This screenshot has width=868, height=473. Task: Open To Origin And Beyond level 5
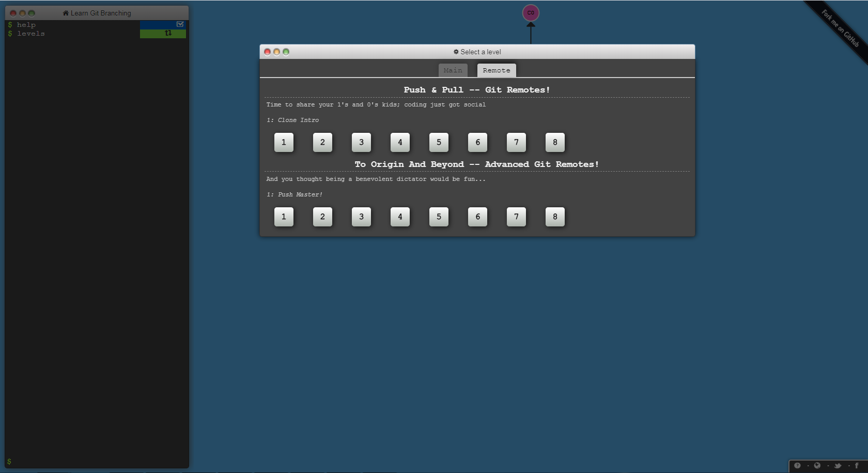tap(439, 217)
